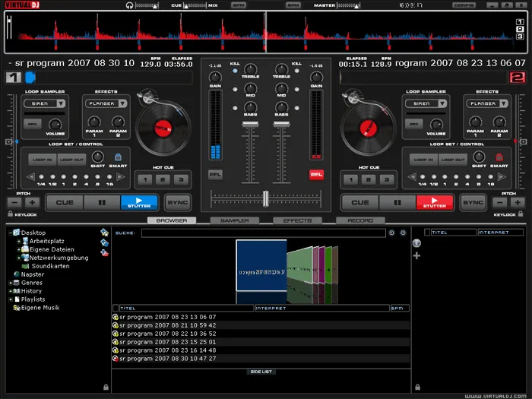Collapse the Desktop tree node
Screen dimensions: 532x399
(10, 233)
